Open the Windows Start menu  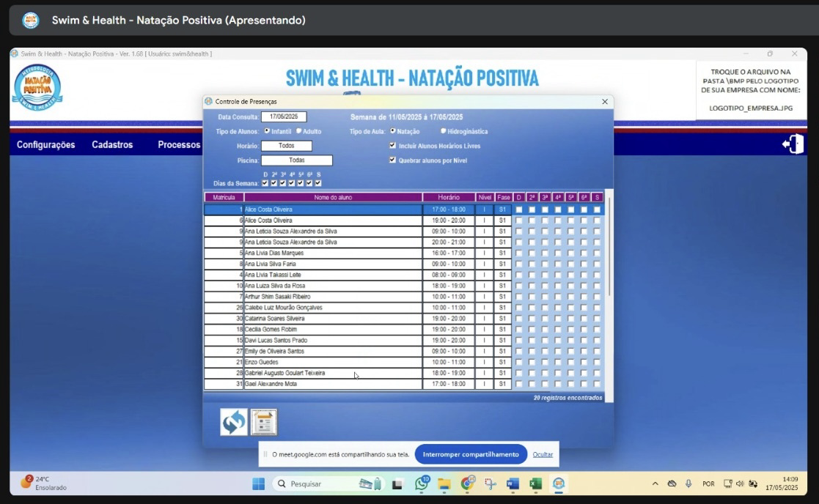258,483
